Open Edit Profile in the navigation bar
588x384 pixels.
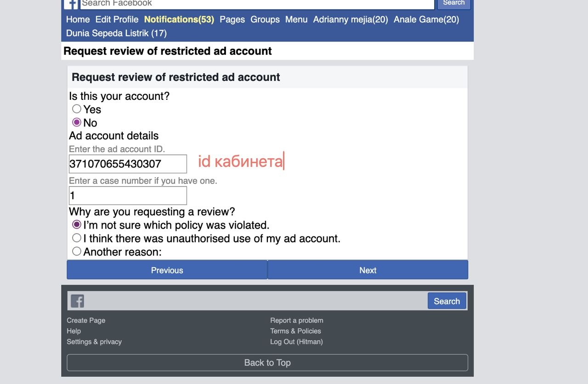coord(117,19)
